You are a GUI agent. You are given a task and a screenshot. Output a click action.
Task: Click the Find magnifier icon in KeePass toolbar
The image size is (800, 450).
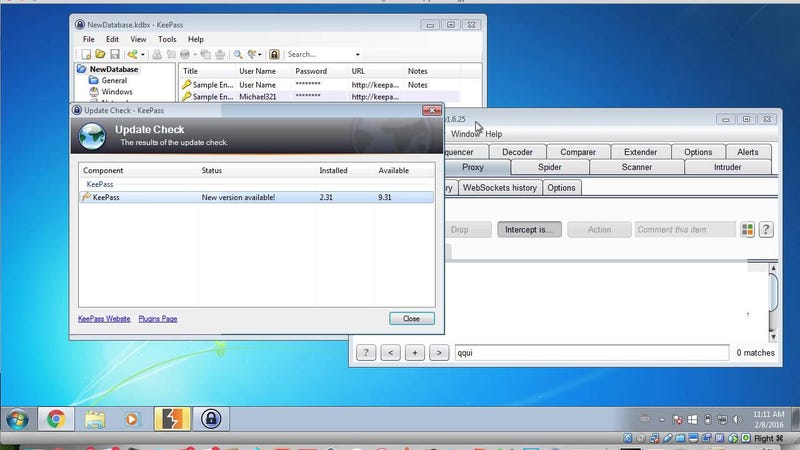(x=238, y=54)
